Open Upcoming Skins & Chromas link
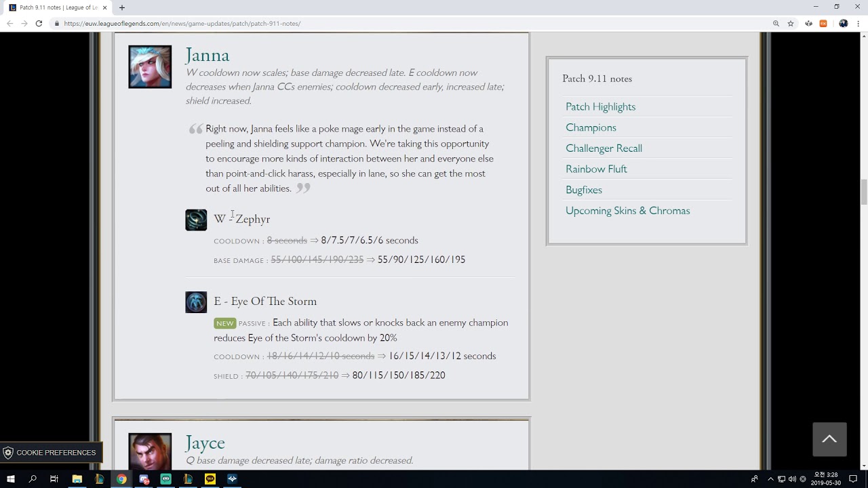This screenshot has height=488, width=868. tap(627, 211)
